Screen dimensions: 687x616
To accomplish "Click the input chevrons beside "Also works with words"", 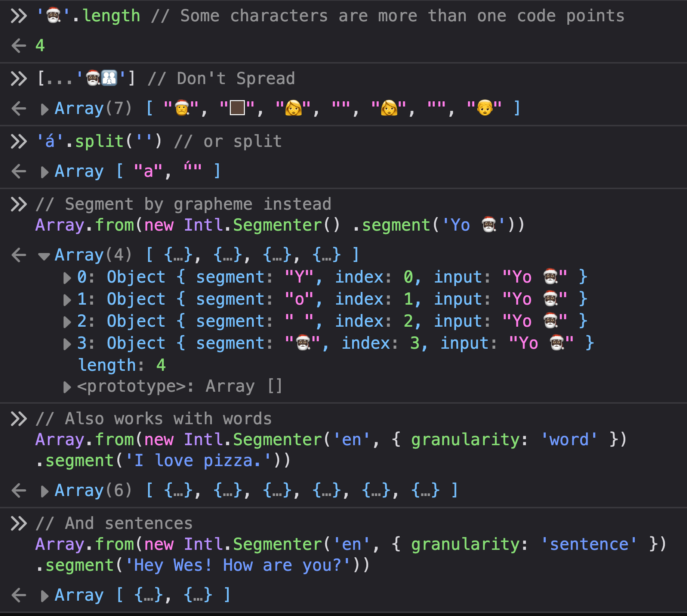I will tap(19, 419).
